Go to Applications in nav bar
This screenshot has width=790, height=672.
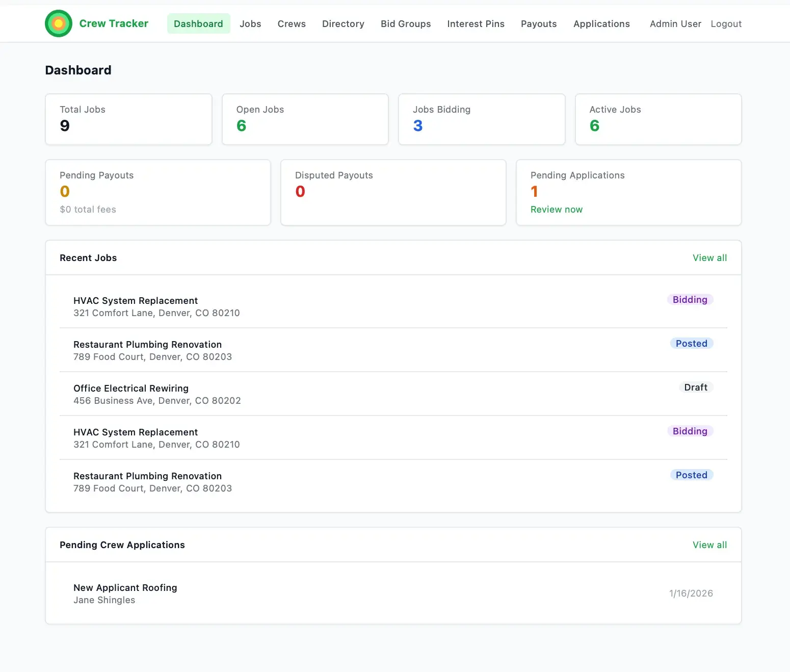point(601,23)
